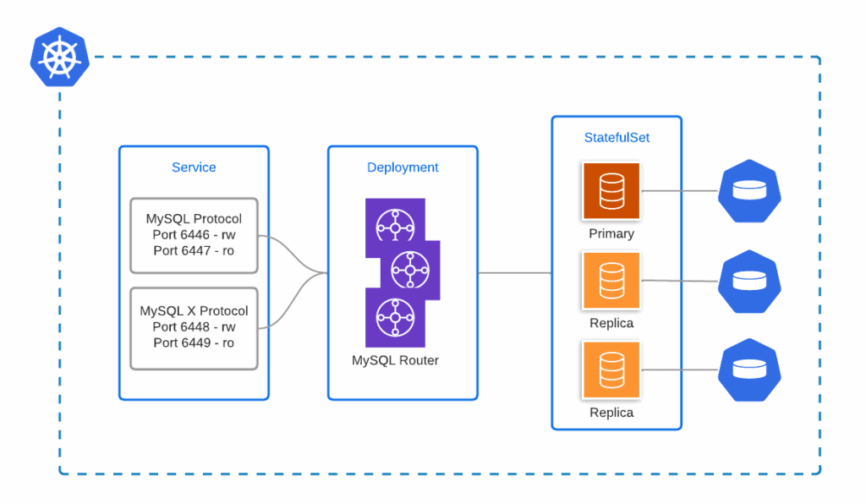866x504 pixels.
Task: Click the StatefulSet heading label
Action: (617, 137)
